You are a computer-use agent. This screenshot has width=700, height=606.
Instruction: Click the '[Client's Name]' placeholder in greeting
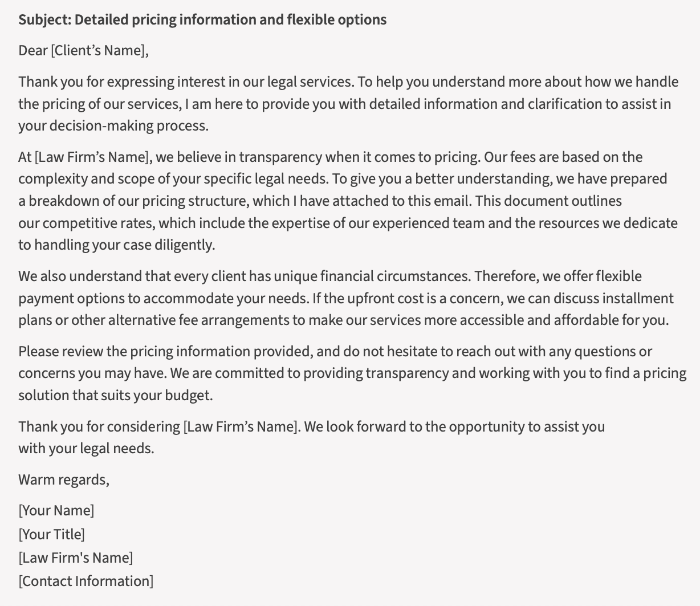pyautogui.click(x=99, y=51)
